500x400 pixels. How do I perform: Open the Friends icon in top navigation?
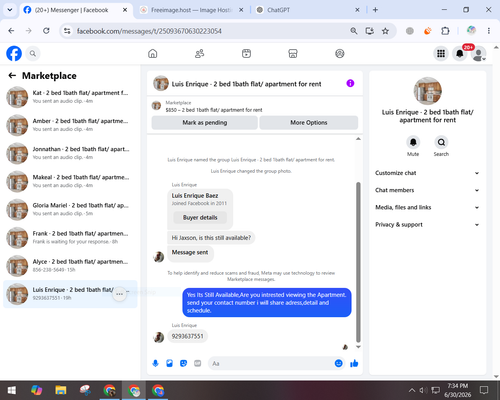pyautogui.click(x=199, y=53)
